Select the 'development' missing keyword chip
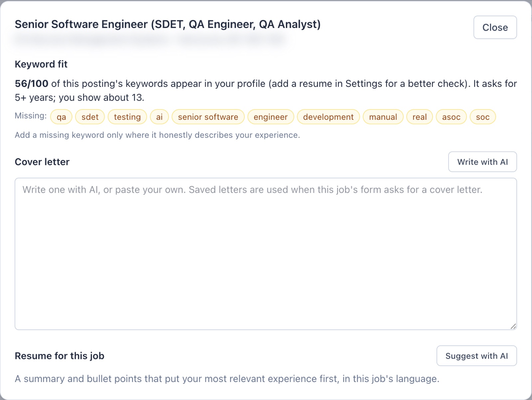 328,117
